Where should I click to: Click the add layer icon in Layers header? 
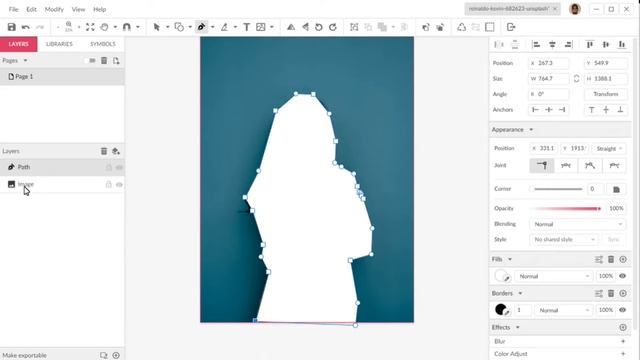(x=116, y=151)
